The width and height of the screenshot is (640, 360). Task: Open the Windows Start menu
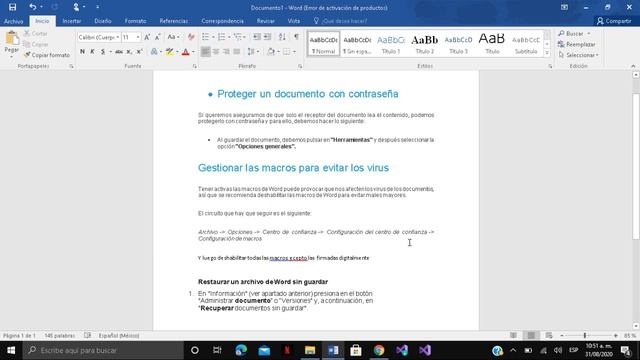pos(11,350)
